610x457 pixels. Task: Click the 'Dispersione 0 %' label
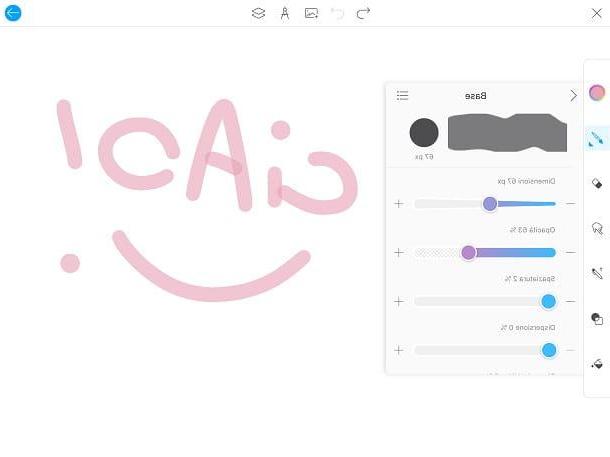528,328
